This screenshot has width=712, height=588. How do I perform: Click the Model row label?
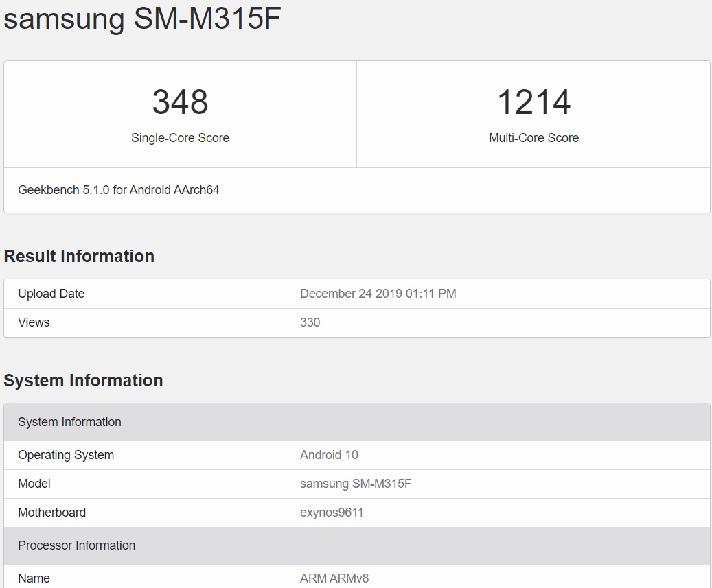pyautogui.click(x=34, y=484)
